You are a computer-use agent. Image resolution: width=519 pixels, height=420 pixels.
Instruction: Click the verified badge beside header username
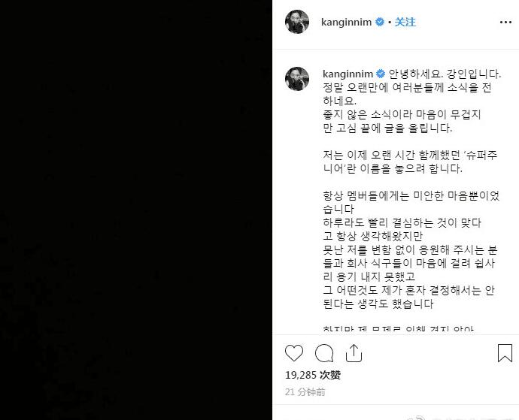click(380, 22)
